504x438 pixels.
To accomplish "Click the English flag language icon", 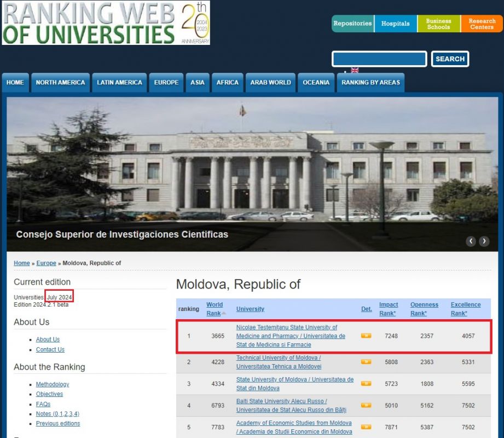I will pos(355,71).
